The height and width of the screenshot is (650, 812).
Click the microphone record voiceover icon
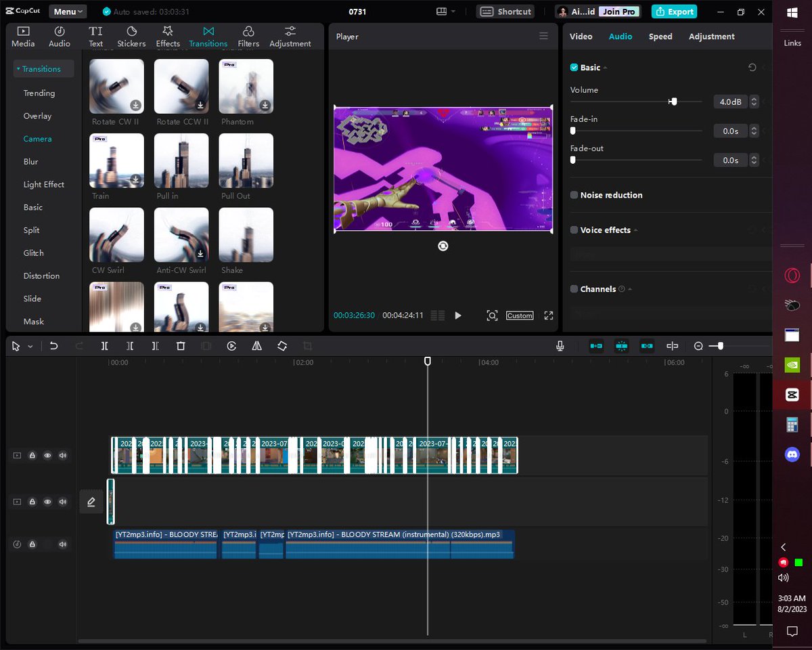pyautogui.click(x=560, y=346)
